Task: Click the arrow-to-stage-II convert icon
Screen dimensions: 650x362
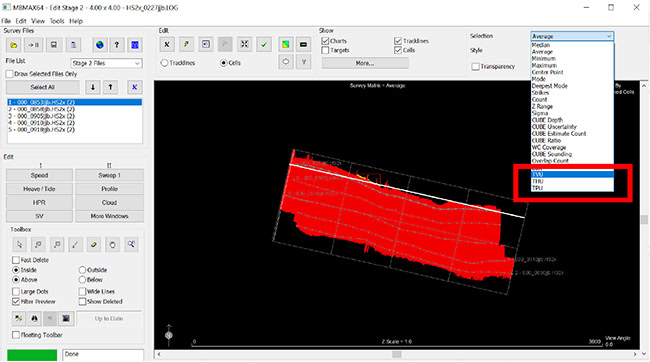Action: pyautogui.click(x=33, y=45)
